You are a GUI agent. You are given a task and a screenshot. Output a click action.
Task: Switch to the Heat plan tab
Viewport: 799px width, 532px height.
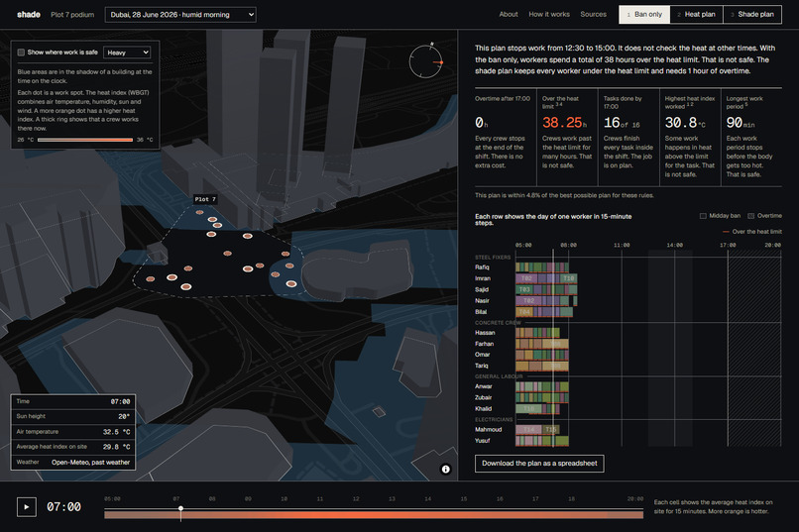697,14
